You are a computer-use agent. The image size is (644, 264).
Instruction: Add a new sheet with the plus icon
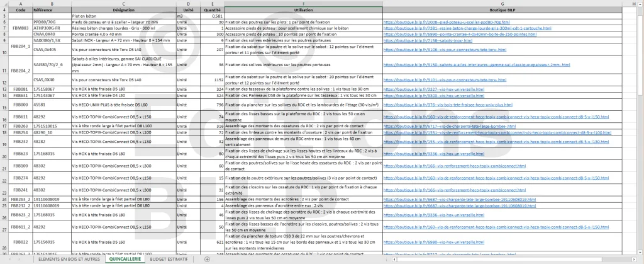point(207,259)
